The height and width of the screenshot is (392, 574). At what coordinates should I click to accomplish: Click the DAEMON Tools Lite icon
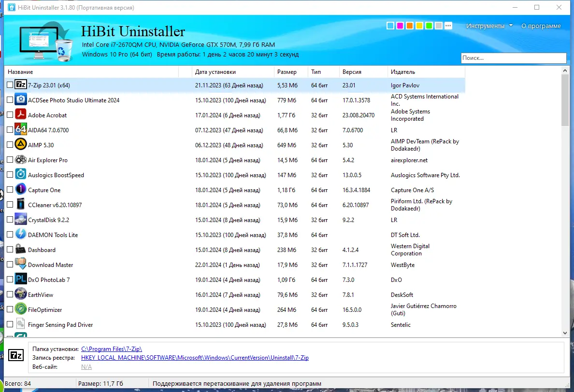tap(21, 235)
